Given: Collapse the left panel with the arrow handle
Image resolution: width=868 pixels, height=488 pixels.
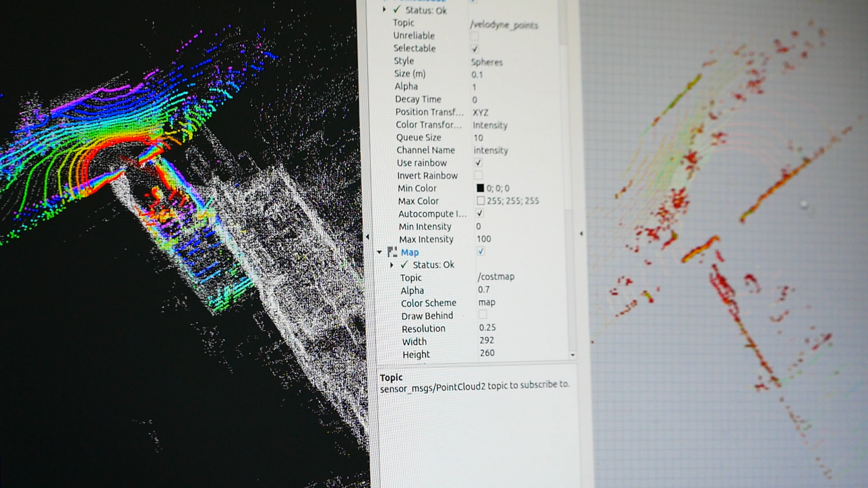Looking at the screenshot, I should click(x=367, y=236).
